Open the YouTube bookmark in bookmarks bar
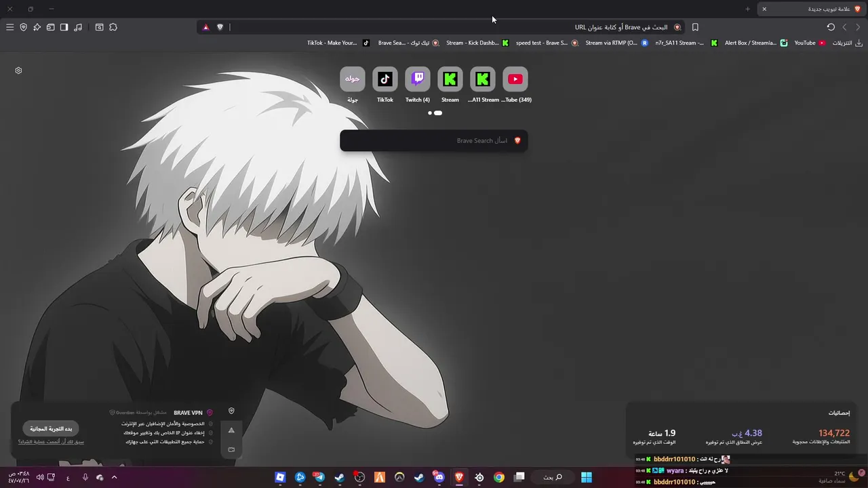The height and width of the screenshot is (488, 868). pos(810,43)
